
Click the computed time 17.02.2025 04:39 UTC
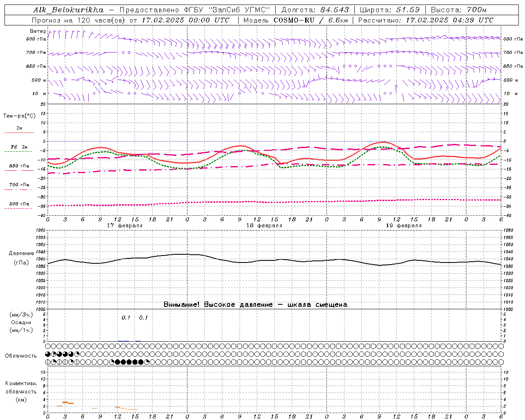coord(450,20)
